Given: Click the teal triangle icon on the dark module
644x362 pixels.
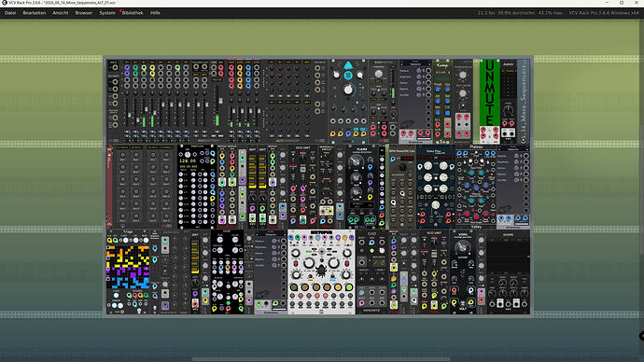Looking at the screenshot, I should click(x=348, y=65).
